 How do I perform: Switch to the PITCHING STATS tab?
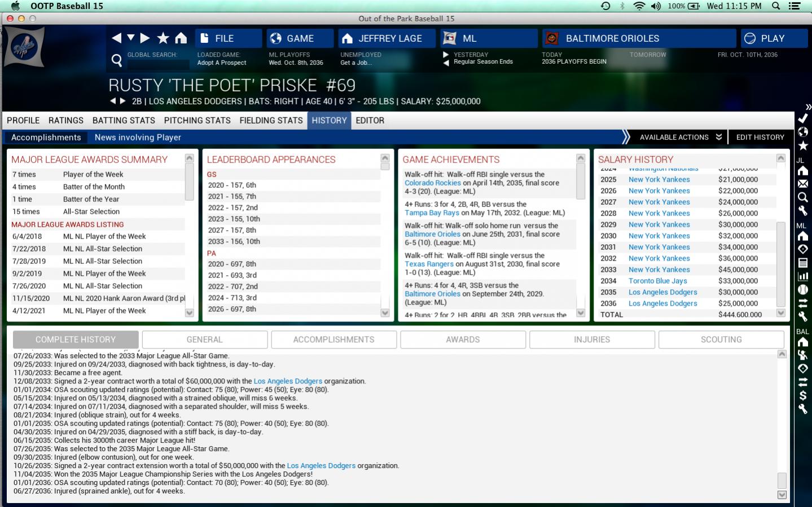(x=197, y=120)
